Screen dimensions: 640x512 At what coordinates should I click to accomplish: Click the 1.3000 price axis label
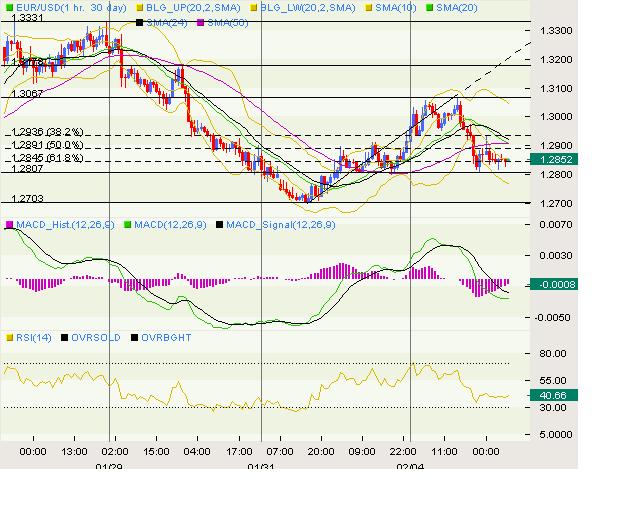[556, 117]
